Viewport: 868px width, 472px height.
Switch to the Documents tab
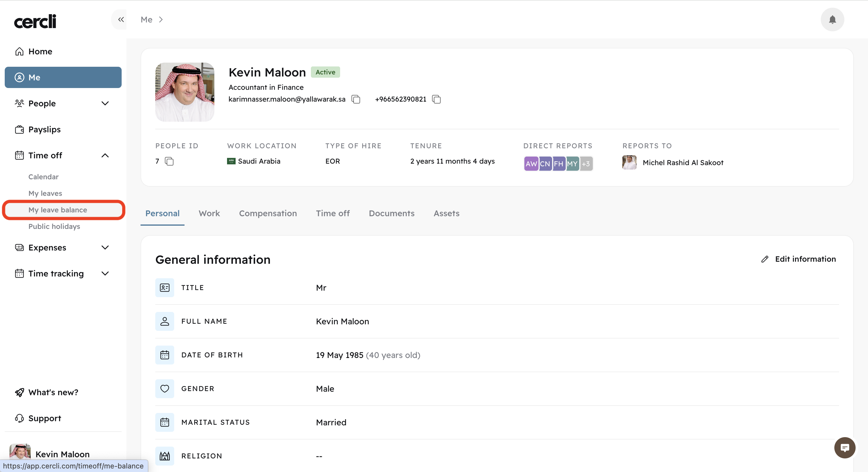391,214
